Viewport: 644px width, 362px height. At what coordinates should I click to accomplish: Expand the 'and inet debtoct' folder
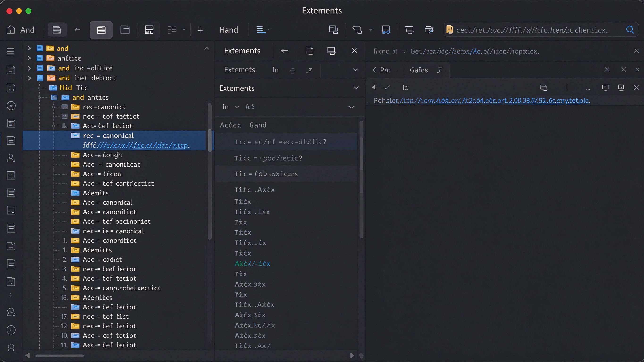tap(29, 78)
